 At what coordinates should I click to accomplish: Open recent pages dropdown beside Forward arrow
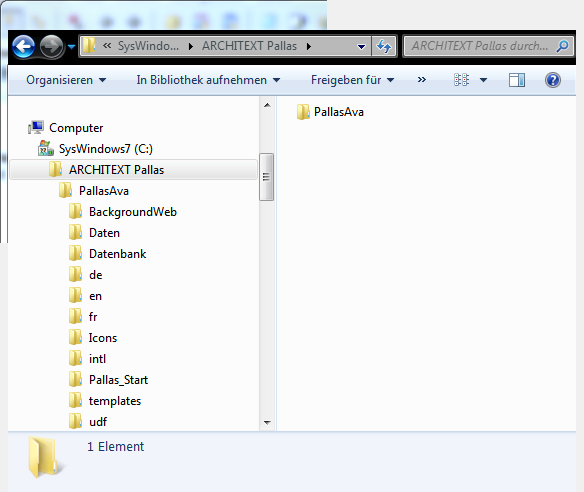tap(72, 47)
